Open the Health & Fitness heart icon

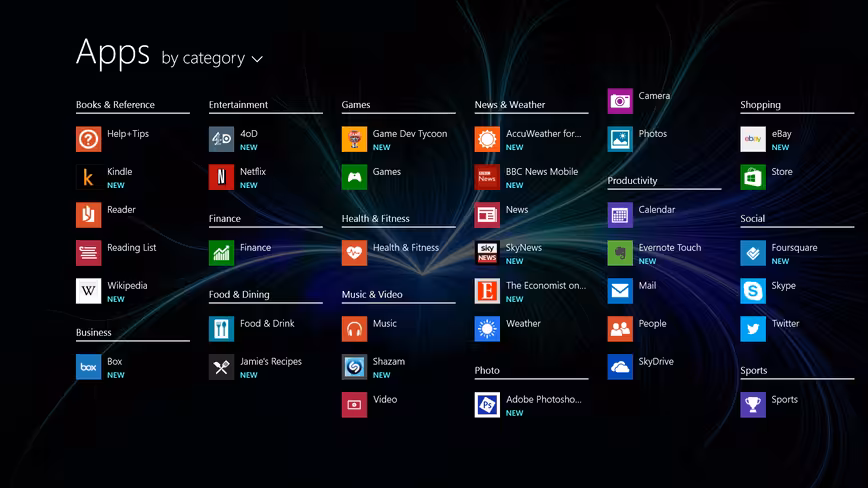pyautogui.click(x=354, y=253)
